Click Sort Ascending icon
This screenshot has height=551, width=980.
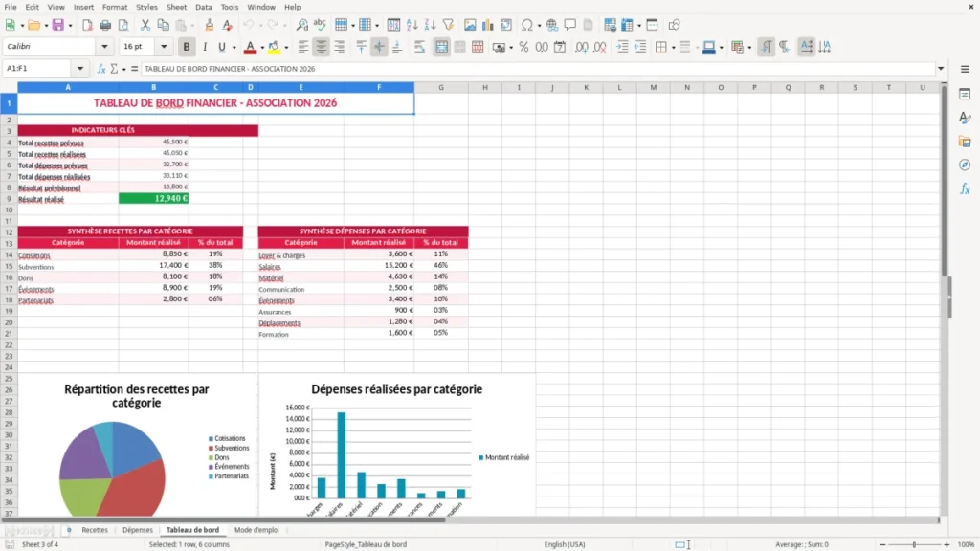pos(412,25)
